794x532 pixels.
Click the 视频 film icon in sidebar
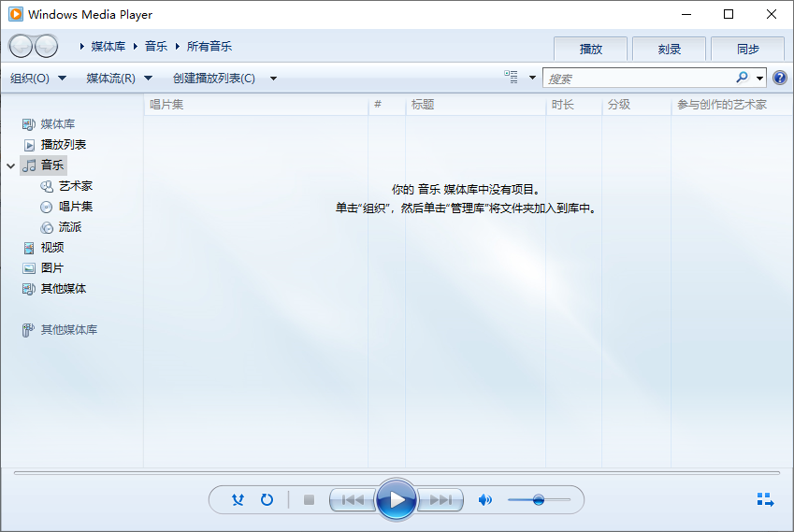[x=29, y=248]
